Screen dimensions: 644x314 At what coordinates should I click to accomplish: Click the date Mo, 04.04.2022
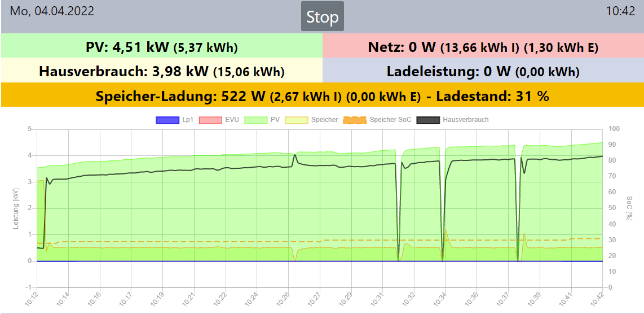pos(52,11)
